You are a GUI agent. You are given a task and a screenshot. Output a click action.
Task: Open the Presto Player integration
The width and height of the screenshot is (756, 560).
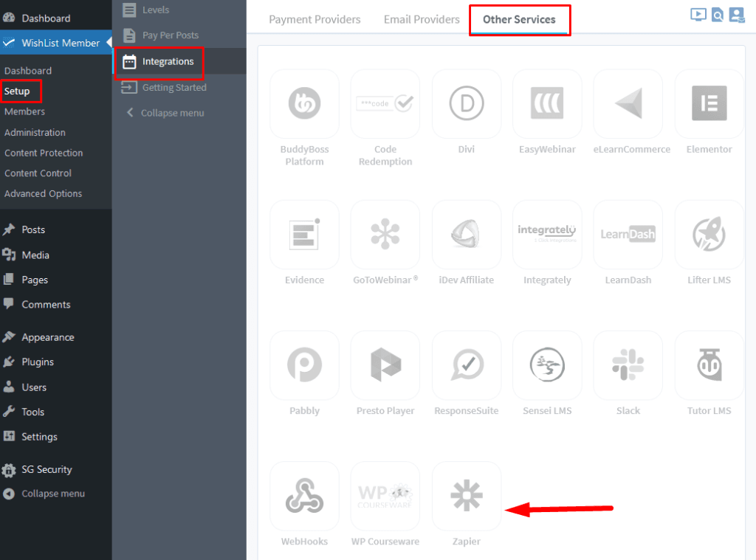(x=385, y=364)
